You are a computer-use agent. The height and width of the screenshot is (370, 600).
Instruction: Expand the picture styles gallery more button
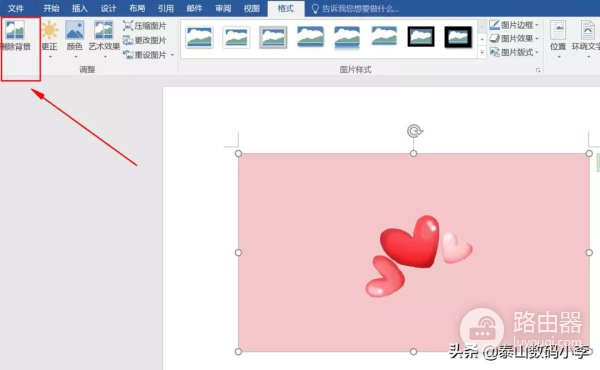point(482,52)
